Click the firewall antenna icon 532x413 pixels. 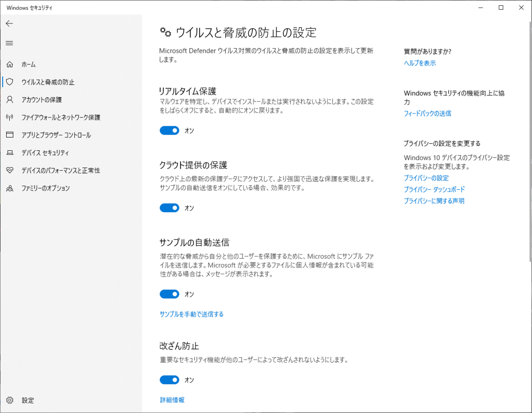pos(10,117)
